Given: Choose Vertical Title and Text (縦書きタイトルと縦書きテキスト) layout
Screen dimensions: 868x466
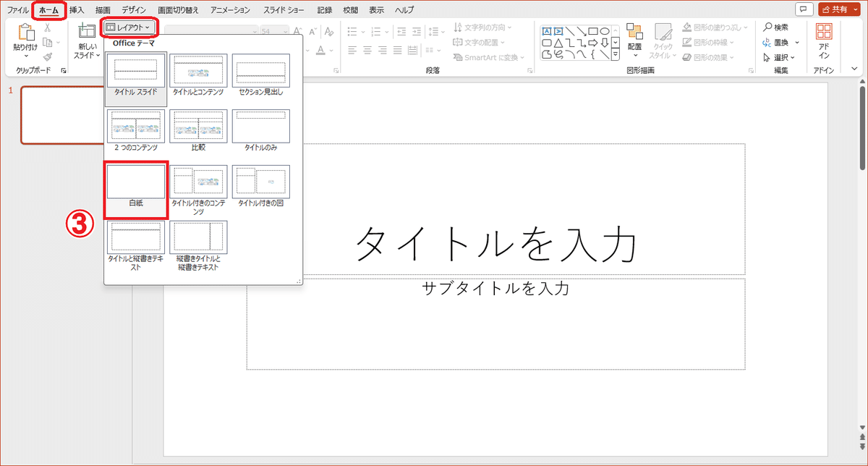Looking at the screenshot, I should (198, 246).
